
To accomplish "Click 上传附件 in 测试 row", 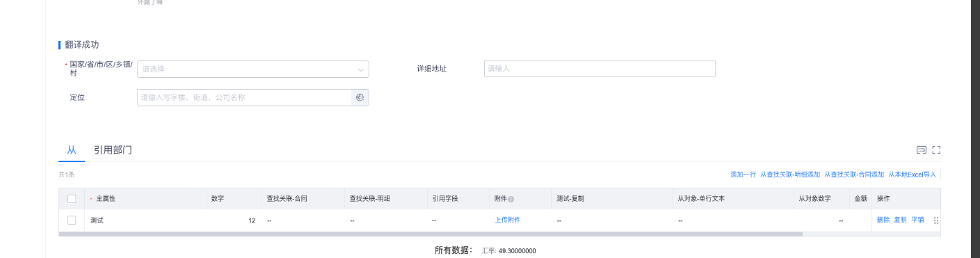I will tap(508, 220).
